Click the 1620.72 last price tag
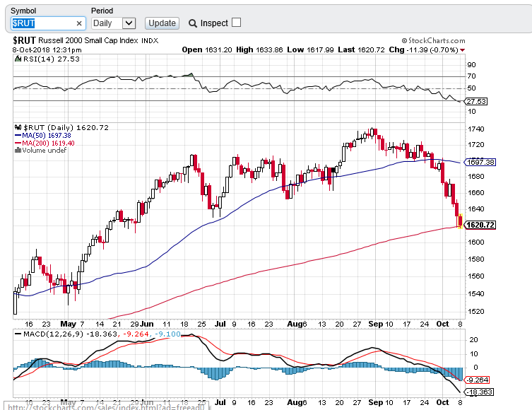 pyautogui.click(x=480, y=225)
